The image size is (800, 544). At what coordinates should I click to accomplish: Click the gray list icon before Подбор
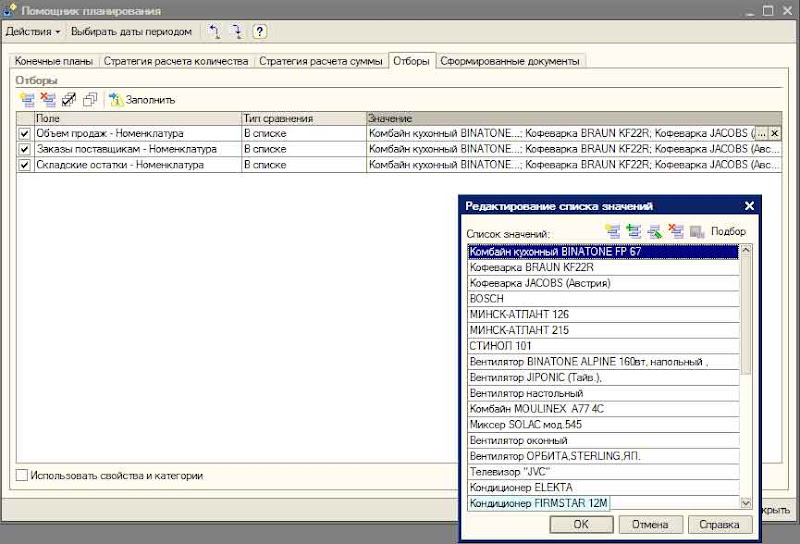coord(697,232)
